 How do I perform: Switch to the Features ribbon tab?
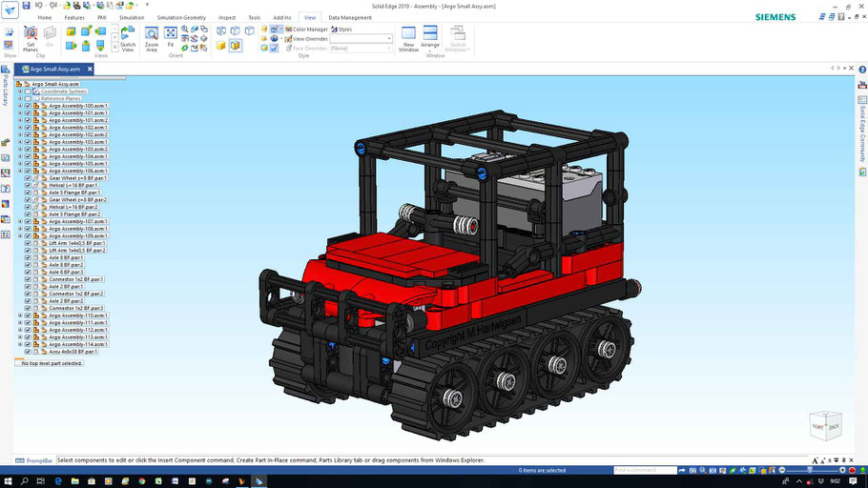74,18
